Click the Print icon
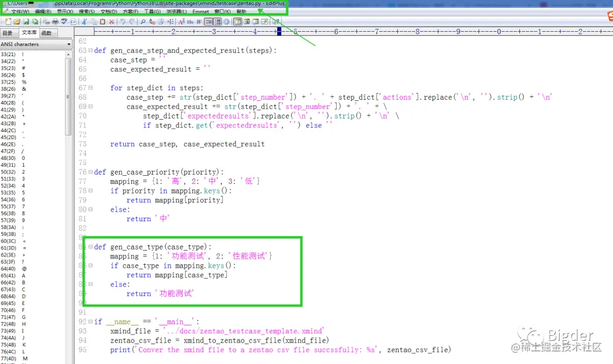Image resolution: width=613 pixels, height=364 pixels. tap(55, 22)
